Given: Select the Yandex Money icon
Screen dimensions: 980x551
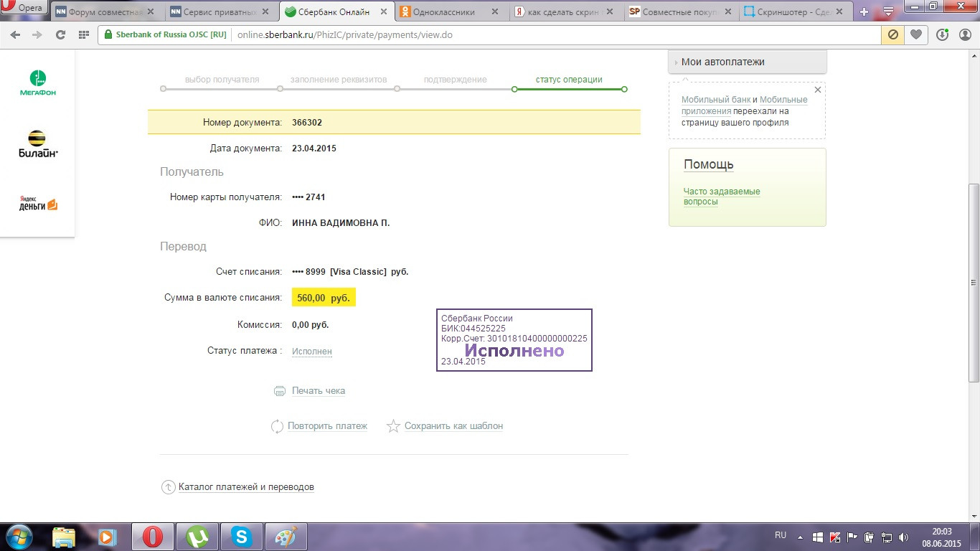Looking at the screenshot, I should (37, 204).
